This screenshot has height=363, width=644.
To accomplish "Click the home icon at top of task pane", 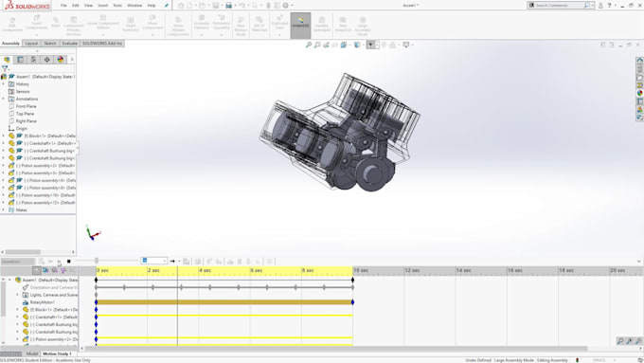I will [639, 61].
